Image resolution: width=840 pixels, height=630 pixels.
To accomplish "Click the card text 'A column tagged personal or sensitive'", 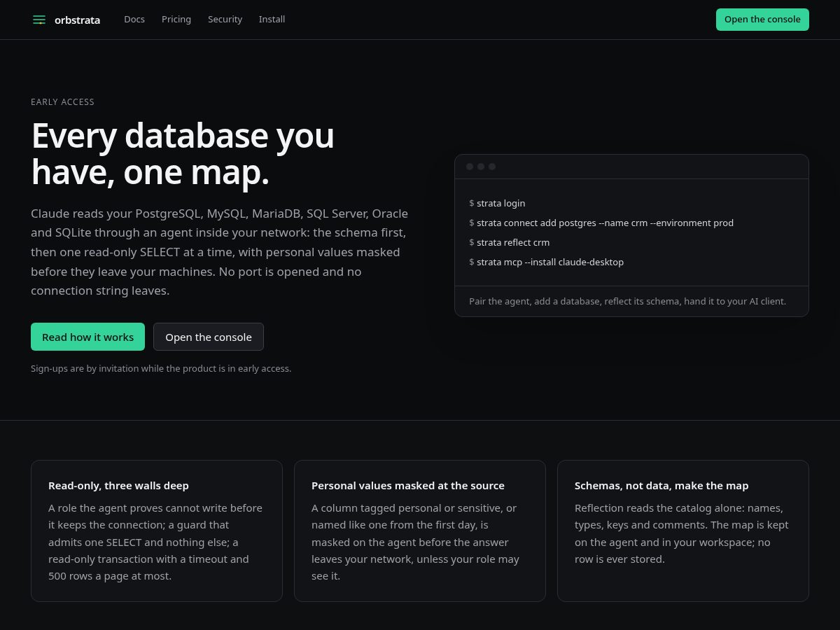I will (416, 542).
